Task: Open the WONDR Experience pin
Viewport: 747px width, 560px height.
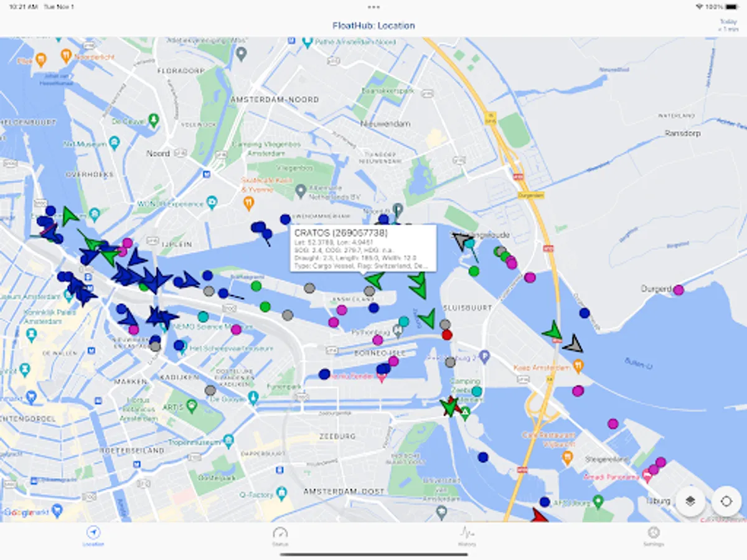Action: click(x=212, y=202)
